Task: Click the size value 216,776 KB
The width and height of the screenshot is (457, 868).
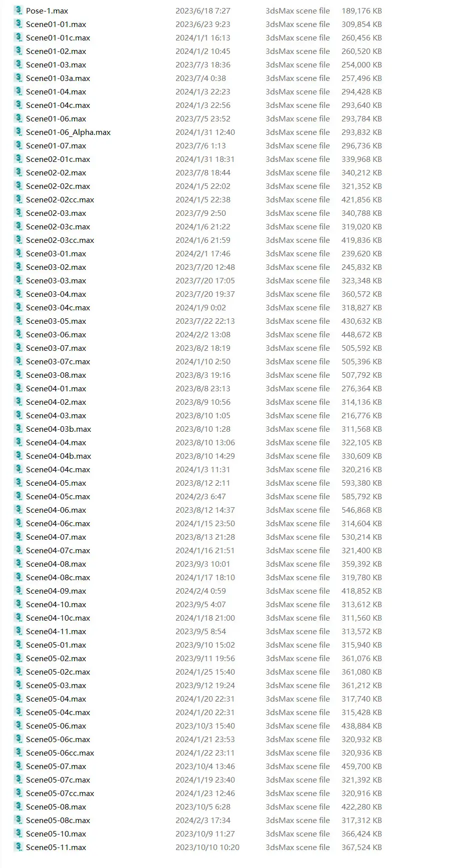Action: [x=361, y=415]
